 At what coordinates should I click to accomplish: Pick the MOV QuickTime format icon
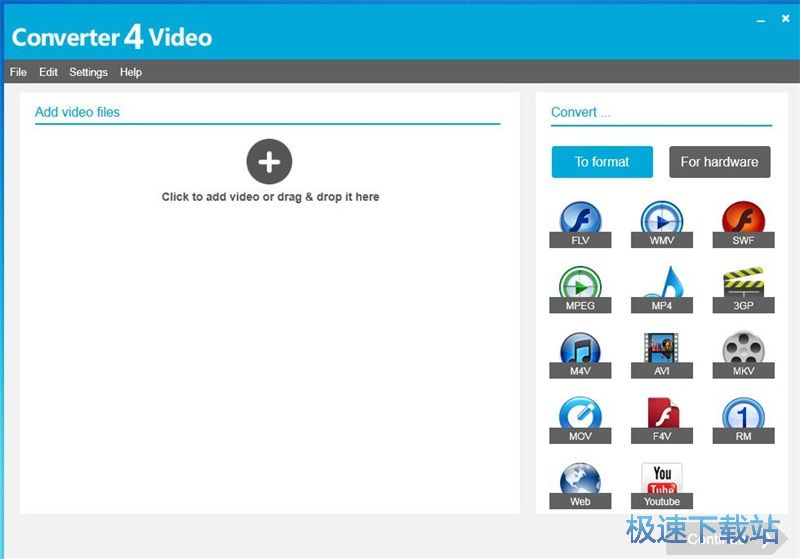coord(580,420)
